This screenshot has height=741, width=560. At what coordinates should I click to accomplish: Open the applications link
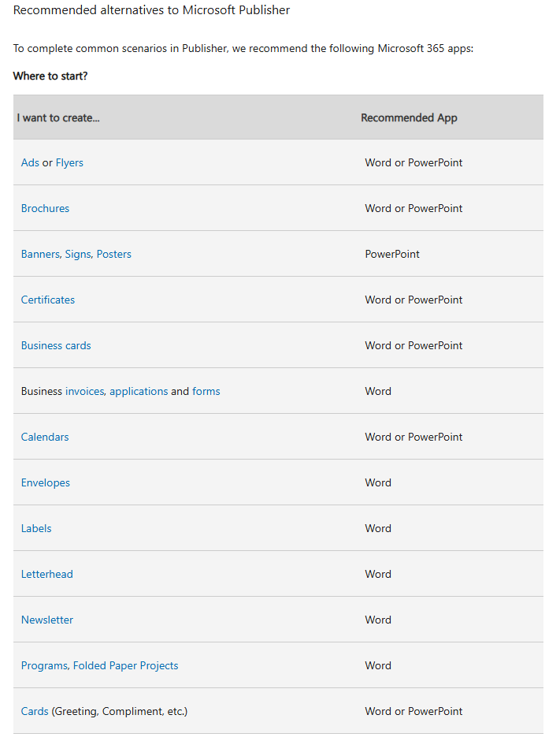pyautogui.click(x=139, y=391)
